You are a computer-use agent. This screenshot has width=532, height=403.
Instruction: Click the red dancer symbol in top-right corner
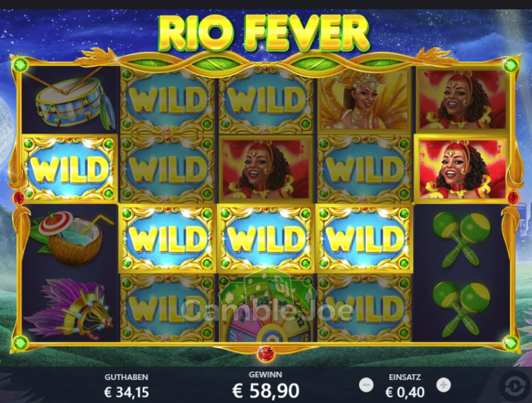click(x=462, y=100)
